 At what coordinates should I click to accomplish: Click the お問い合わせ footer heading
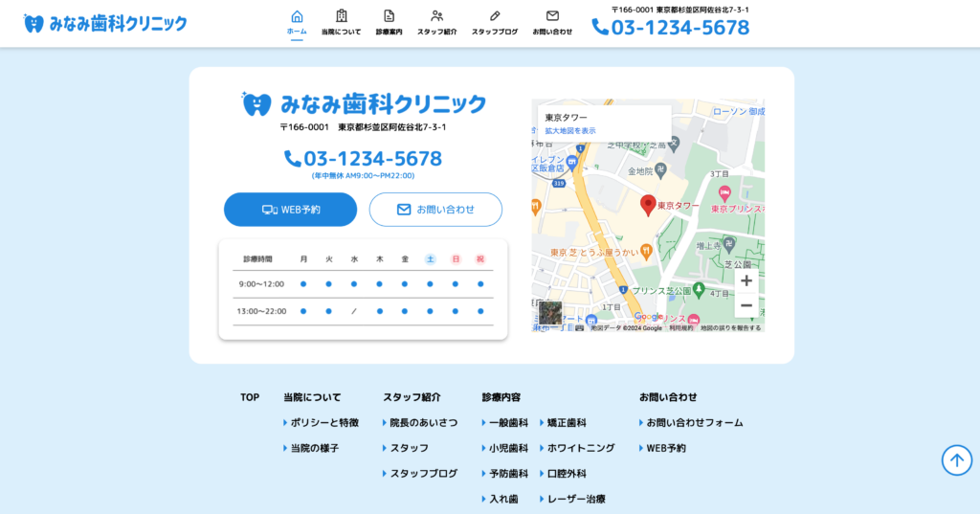[667, 397]
